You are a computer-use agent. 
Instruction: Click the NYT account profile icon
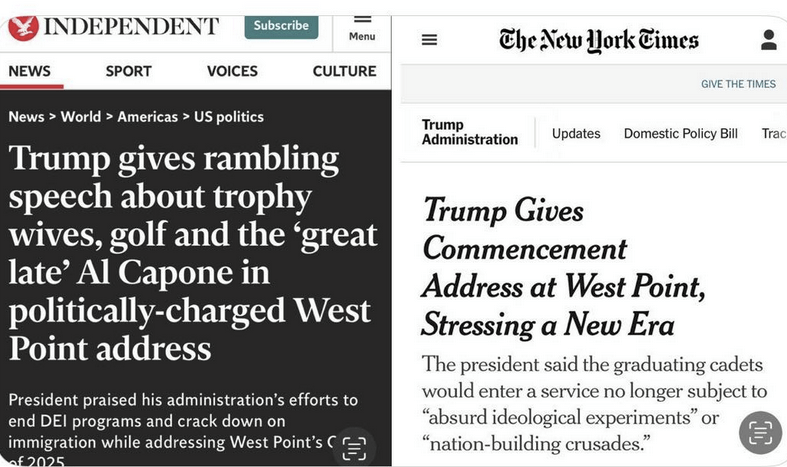pos(768,40)
